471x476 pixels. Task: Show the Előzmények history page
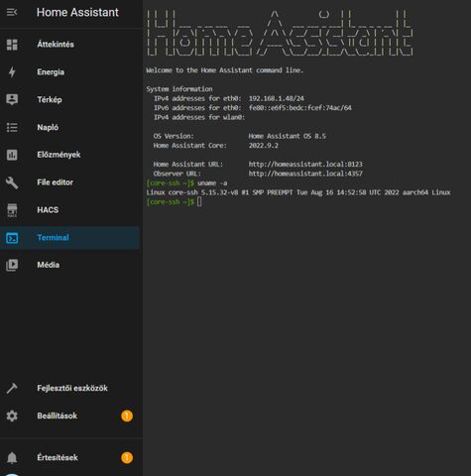tap(69, 155)
